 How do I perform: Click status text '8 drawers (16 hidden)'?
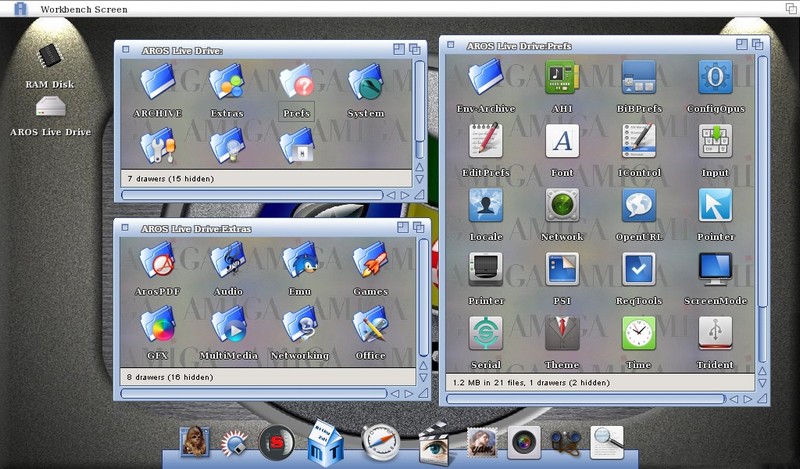170,377
